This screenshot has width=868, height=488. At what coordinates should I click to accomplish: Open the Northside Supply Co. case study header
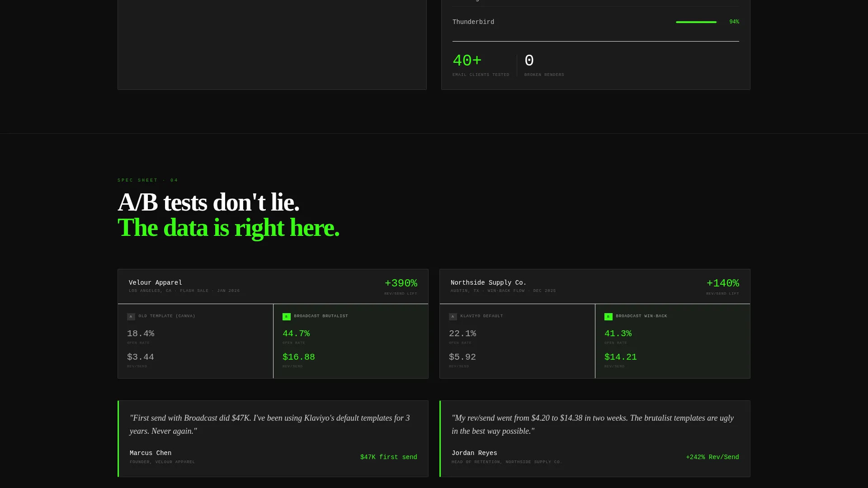click(595, 286)
